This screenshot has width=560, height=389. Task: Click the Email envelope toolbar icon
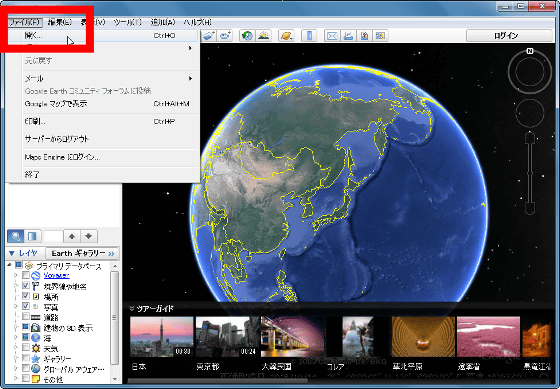pos(332,35)
